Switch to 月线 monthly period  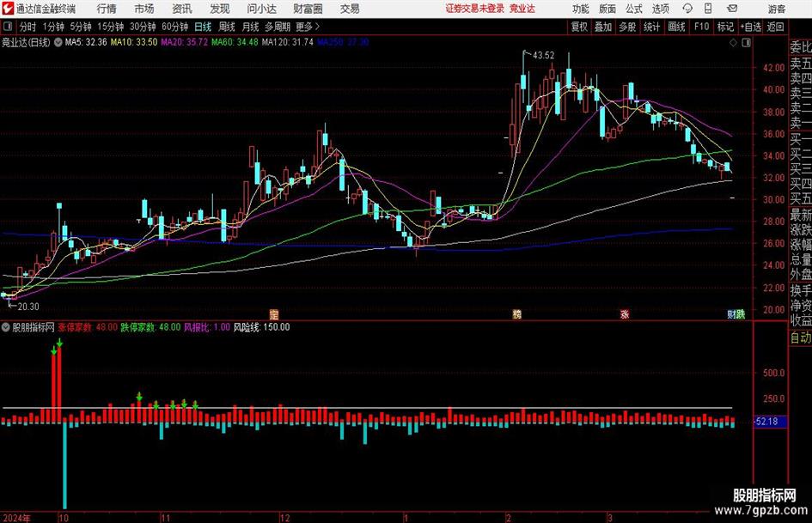251,27
